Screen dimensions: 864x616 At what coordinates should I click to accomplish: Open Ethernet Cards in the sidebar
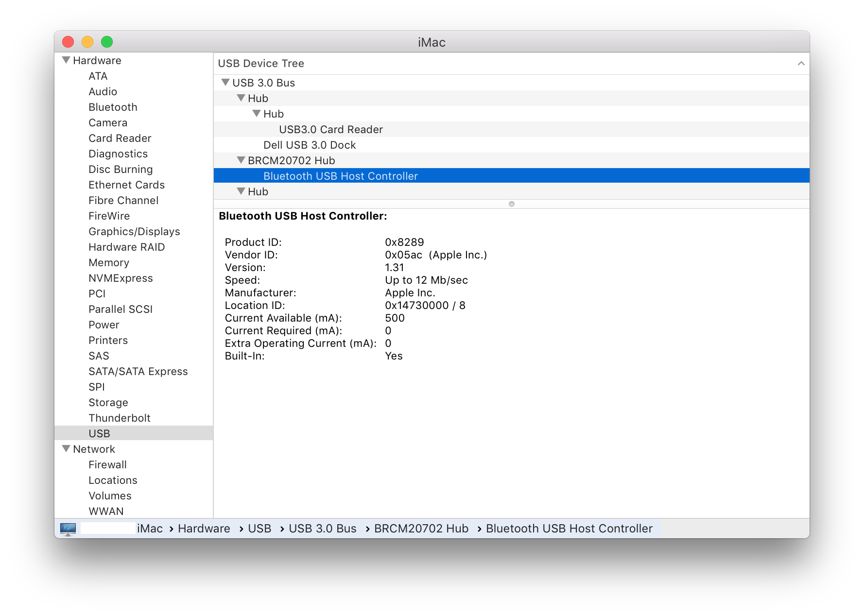click(134, 185)
